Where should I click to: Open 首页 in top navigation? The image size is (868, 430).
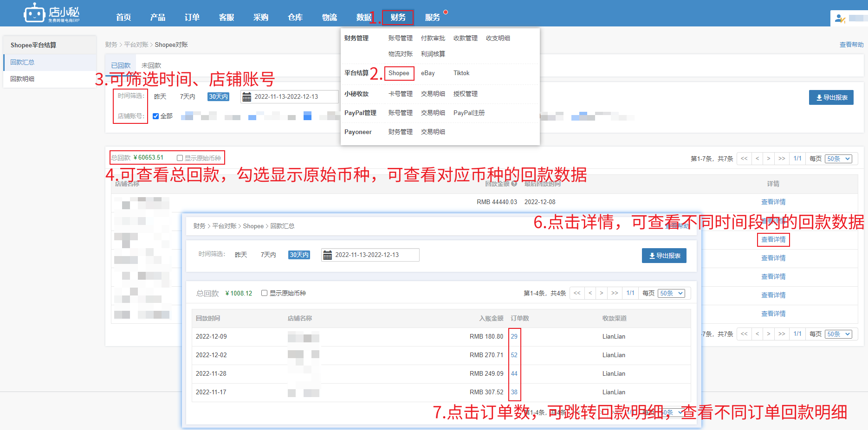[123, 17]
